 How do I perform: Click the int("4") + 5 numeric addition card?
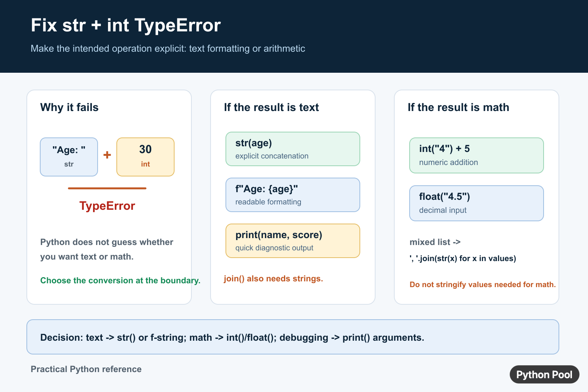pos(477,155)
